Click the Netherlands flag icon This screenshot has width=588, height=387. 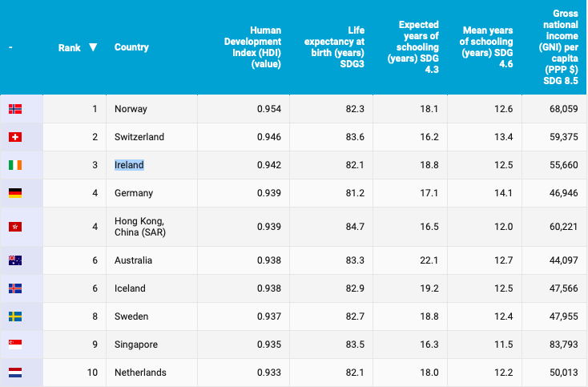point(15,373)
